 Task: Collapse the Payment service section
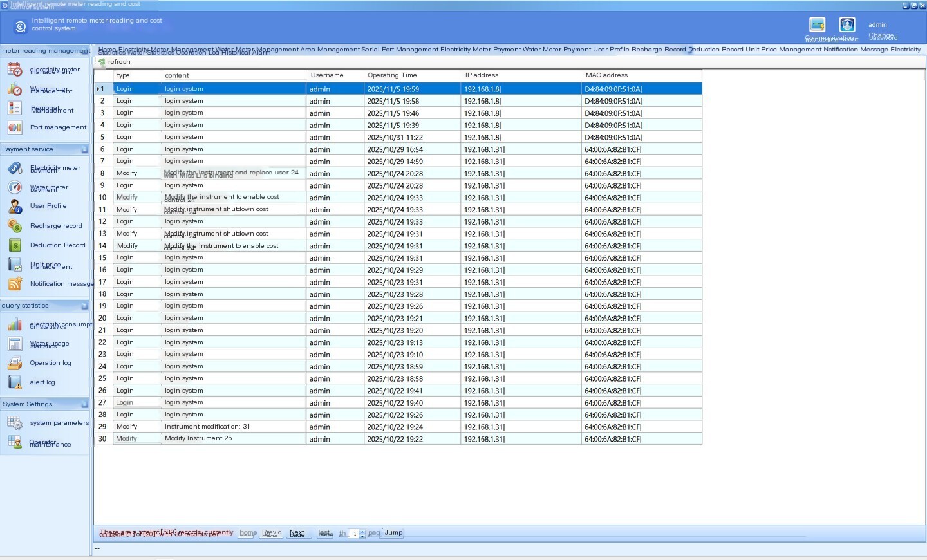click(84, 149)
